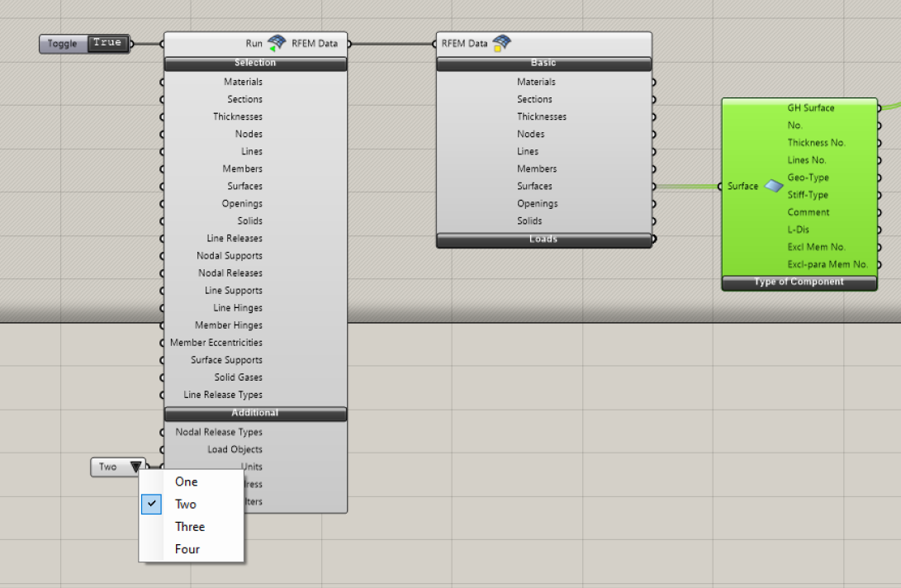901x588 pixels.
Task: Click the Member Hinges input
Action: (229, 325)
